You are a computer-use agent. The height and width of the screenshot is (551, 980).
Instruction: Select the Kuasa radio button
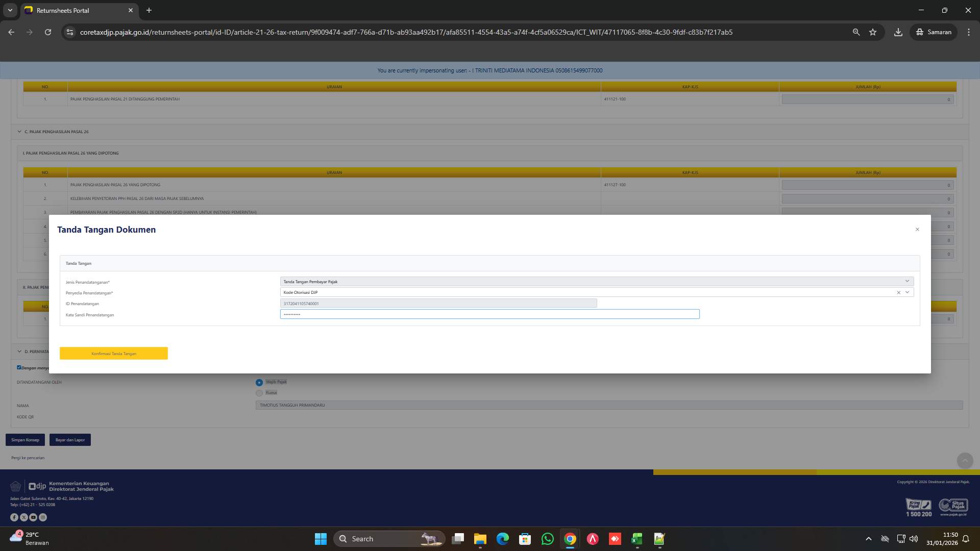259,393
